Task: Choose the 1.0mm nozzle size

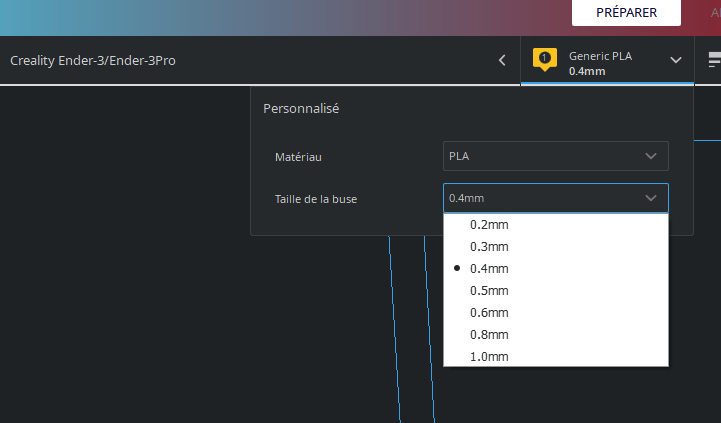Action: click(489, 357)
